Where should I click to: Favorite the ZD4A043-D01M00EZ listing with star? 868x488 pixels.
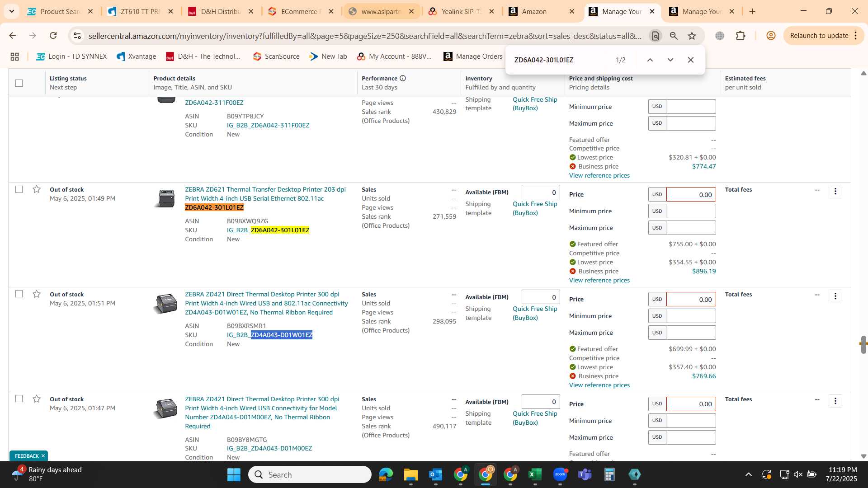37,399
